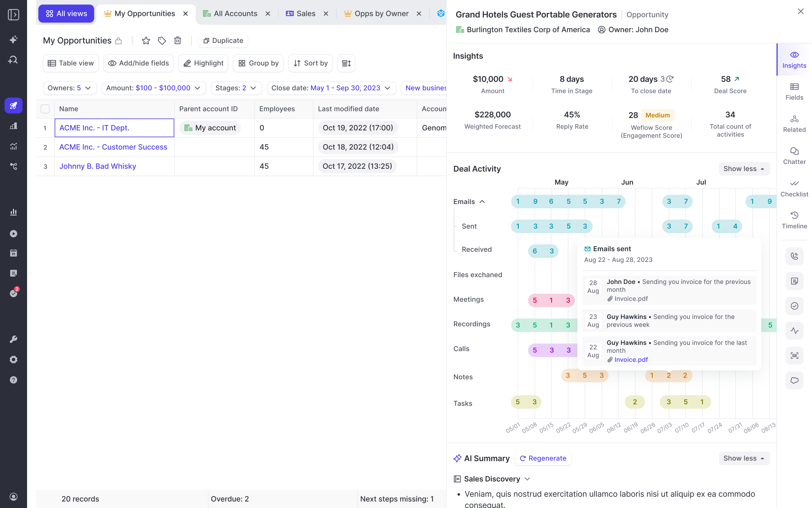Click the New business filter chip
Viewport: 812px width, 508px height.
coord(424,88)
